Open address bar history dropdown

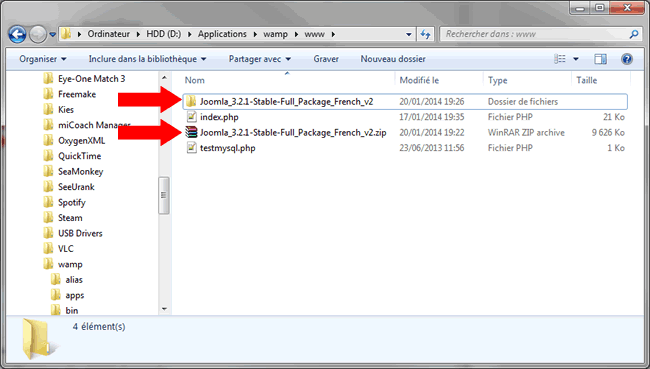click(408, 34)
